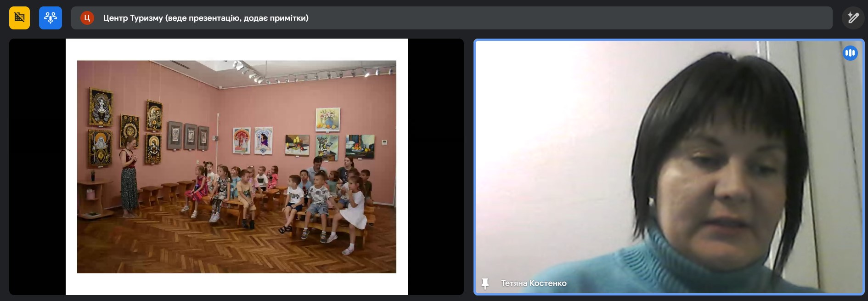The image size is (868, 301).
Task: Open the blue companion microphone icon
Action: coord(51,18)
